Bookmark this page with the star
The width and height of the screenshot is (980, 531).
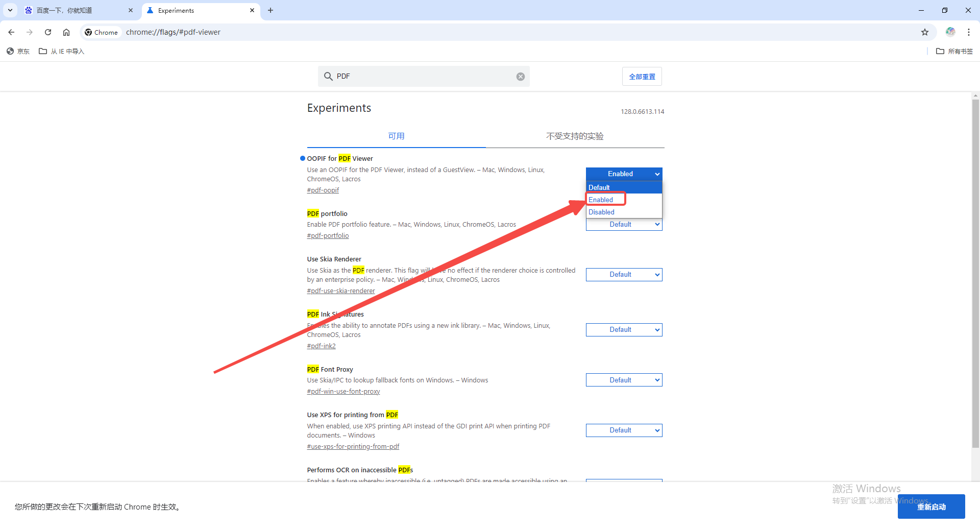pos(925,32)
